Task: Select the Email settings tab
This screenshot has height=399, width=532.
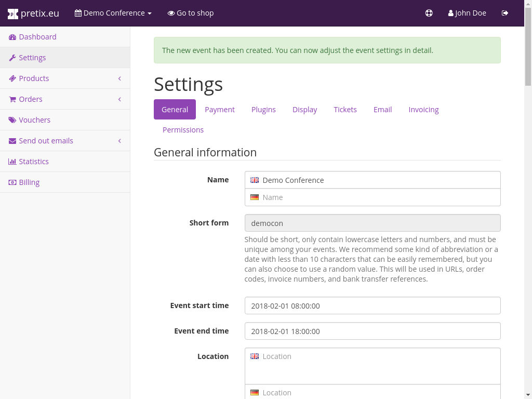Action: pos(383,109)
